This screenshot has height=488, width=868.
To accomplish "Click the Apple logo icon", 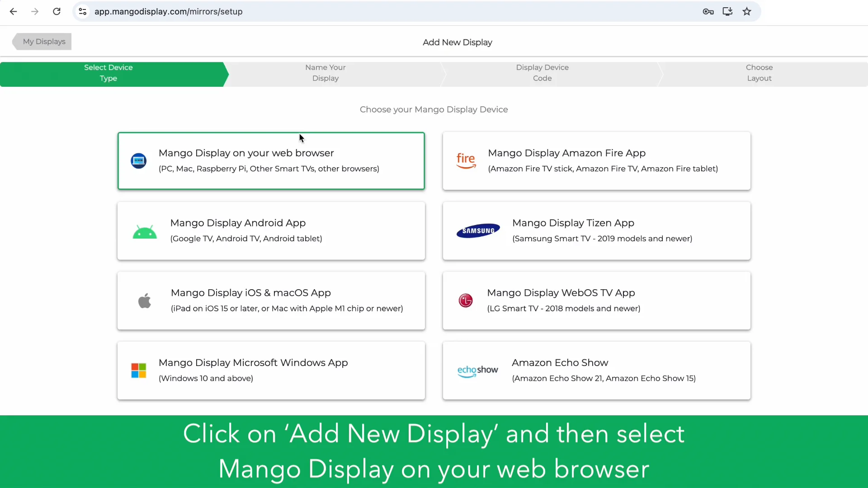I will (x=145, y=301).
